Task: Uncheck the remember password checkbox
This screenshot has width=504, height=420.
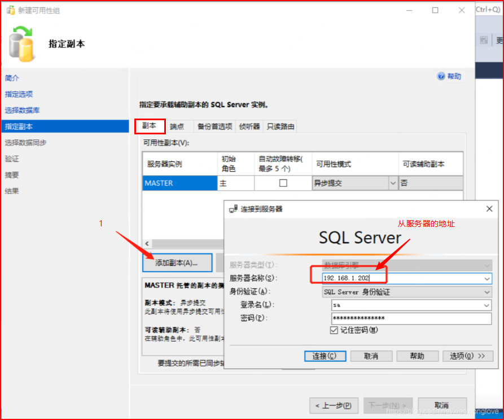Action: pyautogui.click(x=334, y=330)
